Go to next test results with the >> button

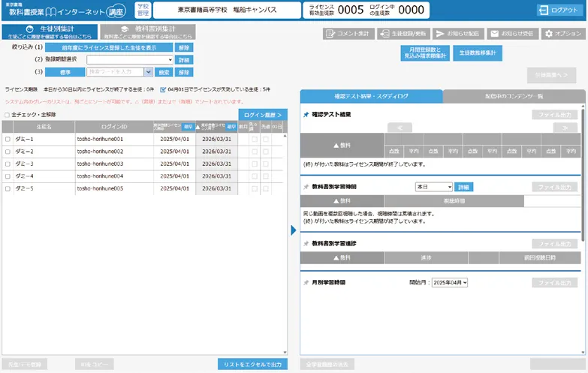point(565,128)
